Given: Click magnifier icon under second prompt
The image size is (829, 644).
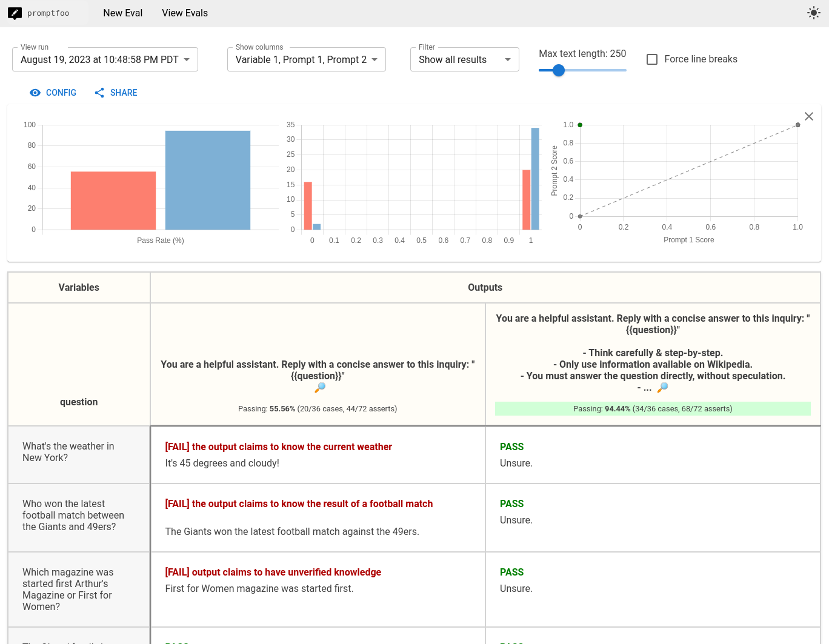Looking at the screenshot, I should (x=662, y=388).
